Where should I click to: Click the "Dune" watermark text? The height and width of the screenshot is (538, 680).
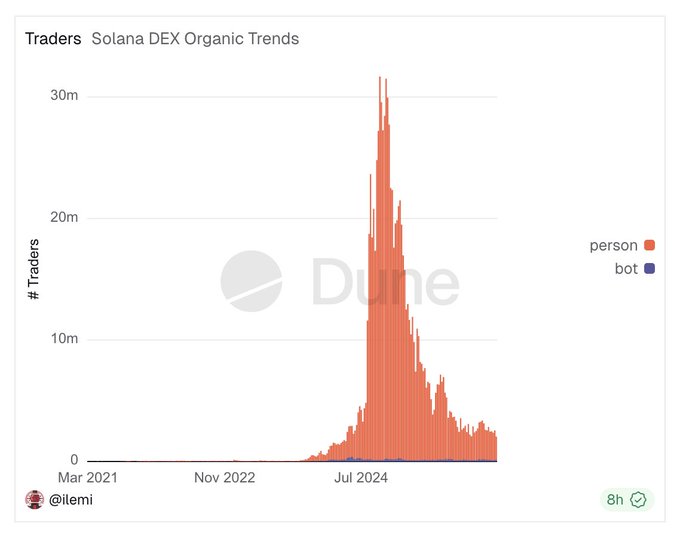385,281
